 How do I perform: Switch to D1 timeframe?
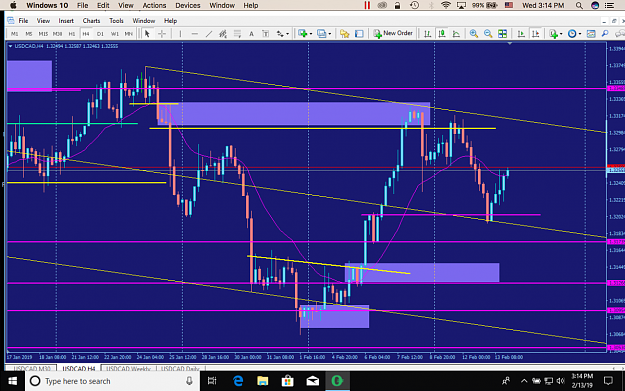pos(100,34)
